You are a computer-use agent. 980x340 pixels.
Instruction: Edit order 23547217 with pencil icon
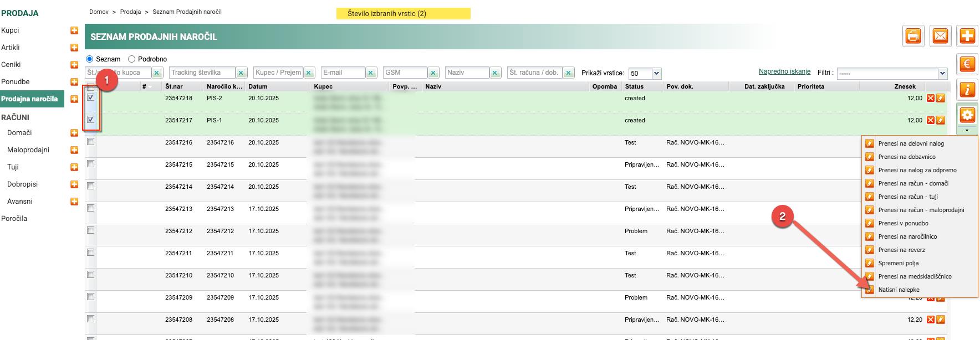941,120
